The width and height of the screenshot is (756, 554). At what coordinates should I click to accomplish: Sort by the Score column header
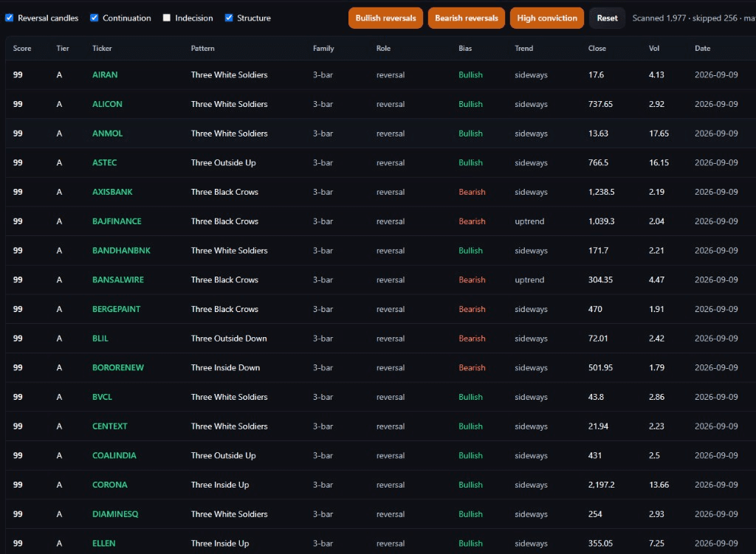point(22,48)
